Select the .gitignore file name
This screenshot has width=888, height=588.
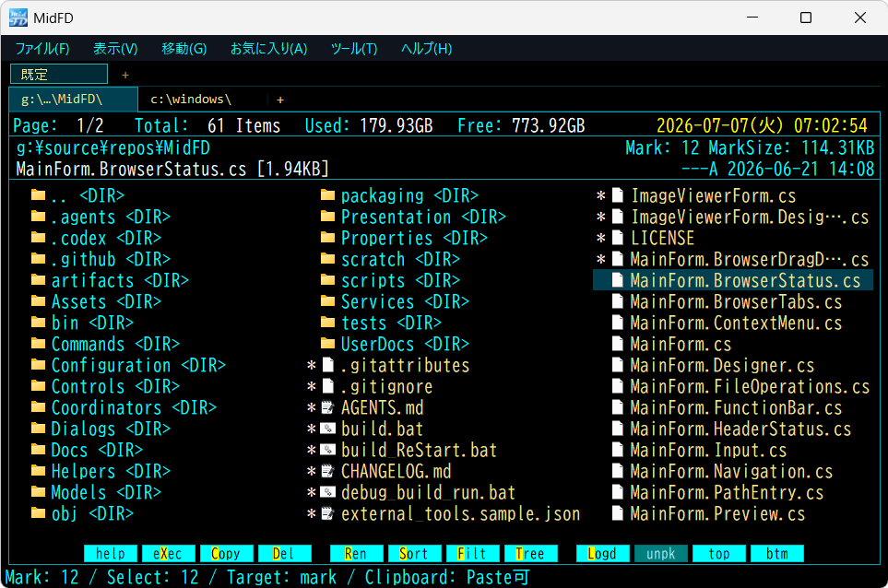pos(386,386)
